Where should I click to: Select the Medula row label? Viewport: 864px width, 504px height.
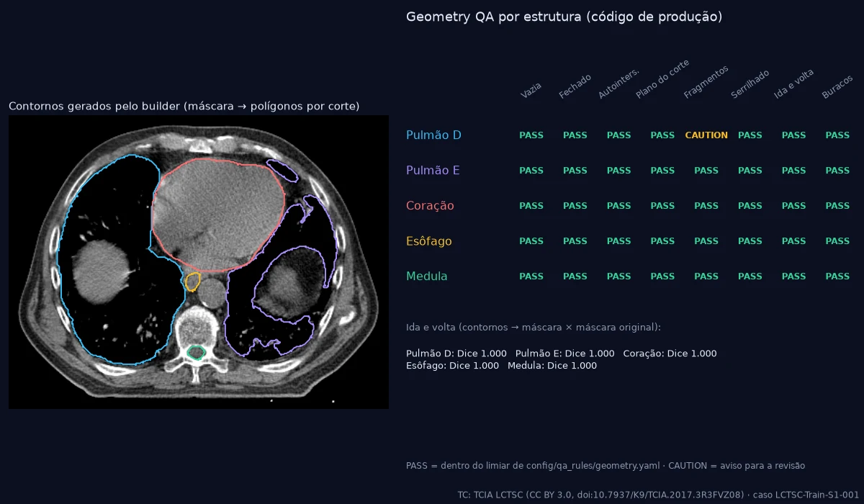(x=427, y=276)
